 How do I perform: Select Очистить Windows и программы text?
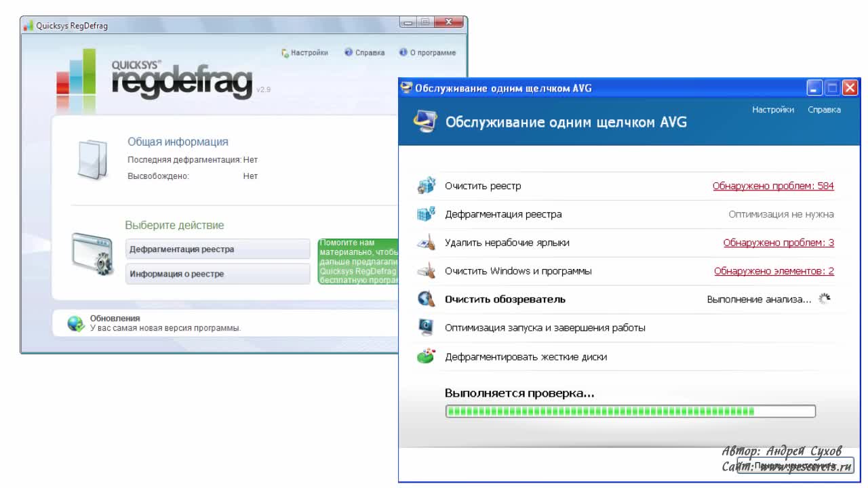[518, 271]
